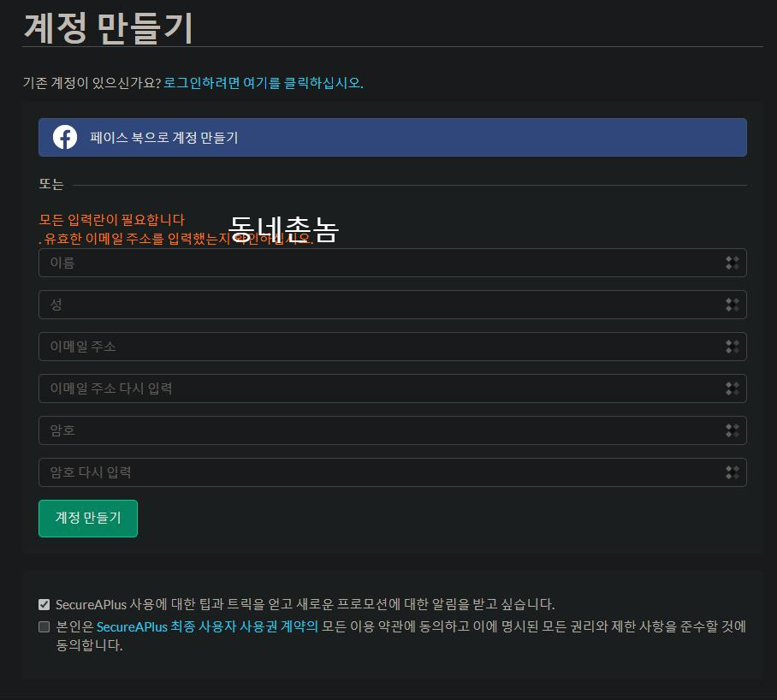
Task: Check the end user license agreement checkbox
Action: [x=44, y=626]
